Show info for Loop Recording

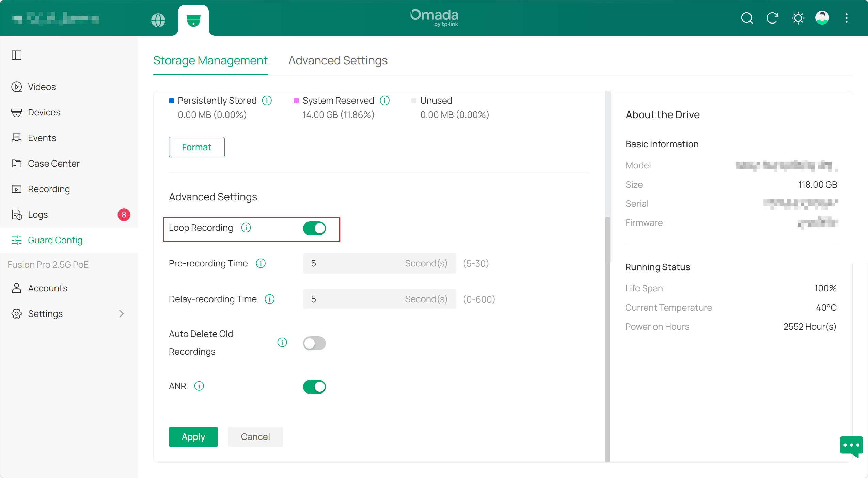click(x=246, y=228)
